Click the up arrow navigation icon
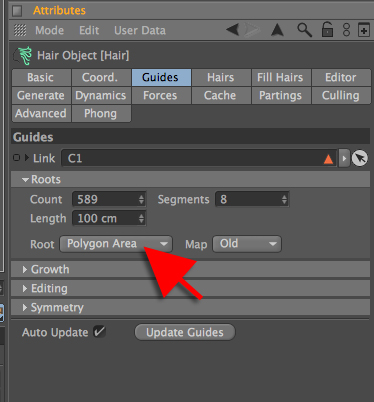 277,30
